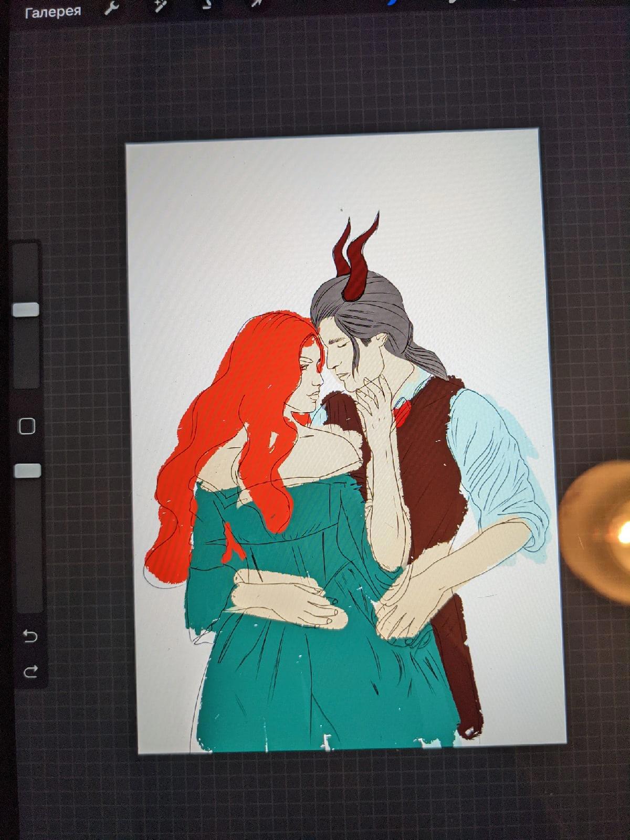Redo the stroke with the redo arrow
The height and width of the screenshot is (840, 630).
pos(30,670)
